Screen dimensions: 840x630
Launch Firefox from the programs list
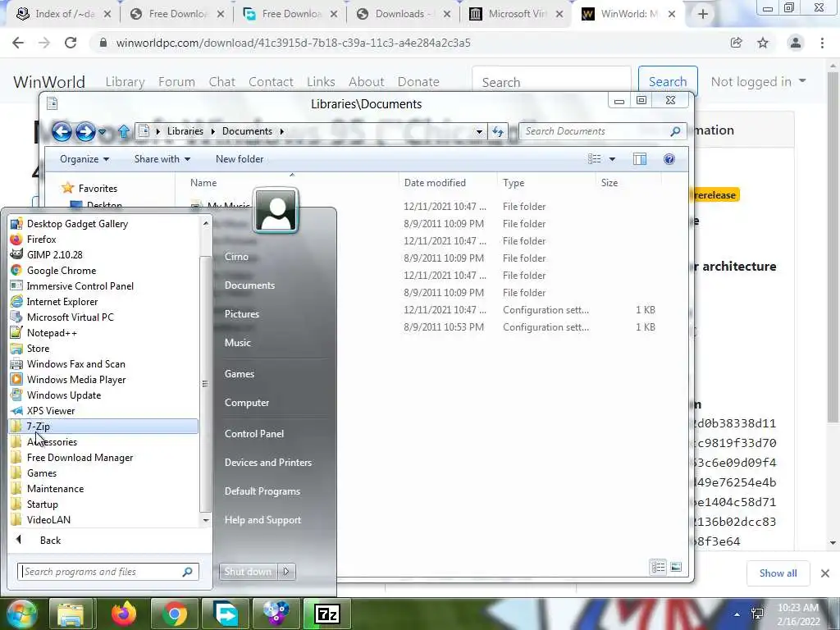coord(41,240)
